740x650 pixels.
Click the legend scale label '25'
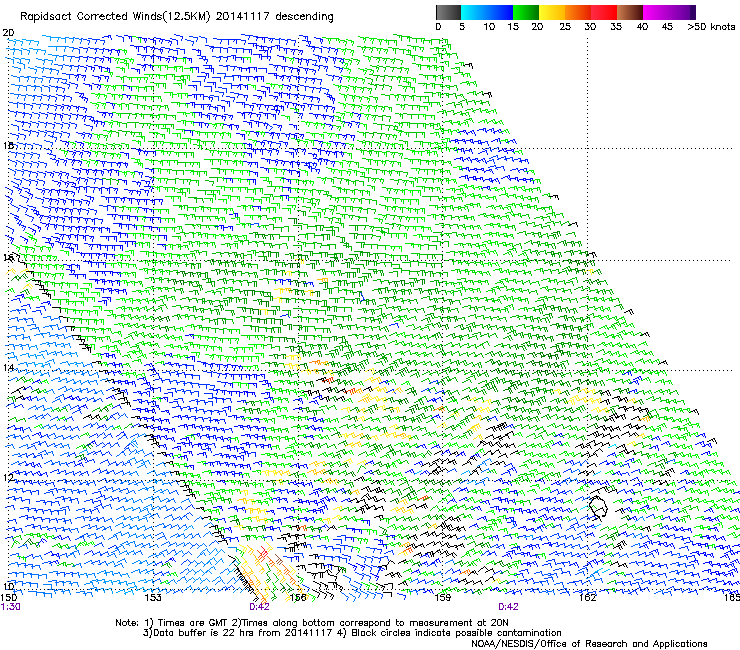pyautogui.click(x=565, y=27)
